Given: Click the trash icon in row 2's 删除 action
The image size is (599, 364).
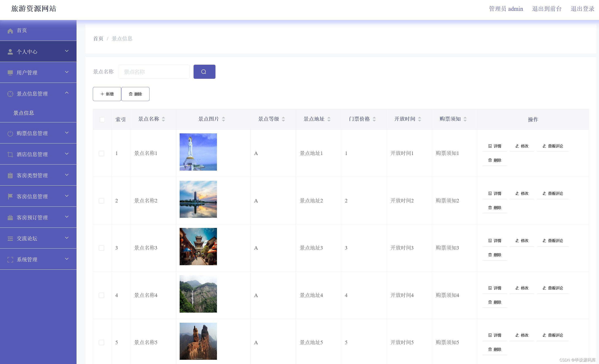Looking at the screenshot, I should pyautogui.click(x=490, y=208).
